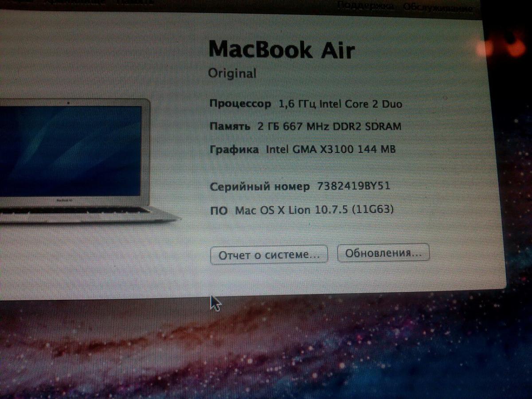532x399 pixels.
Task: Click the "Серийный номер" label
Action: point(260,187)
